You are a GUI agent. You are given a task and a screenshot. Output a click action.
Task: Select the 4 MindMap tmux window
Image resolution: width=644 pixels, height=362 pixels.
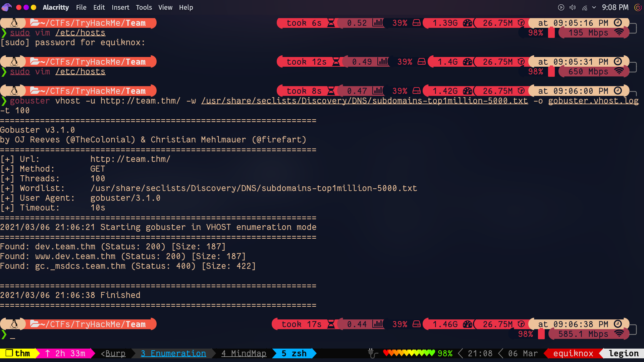click(244, 354)
